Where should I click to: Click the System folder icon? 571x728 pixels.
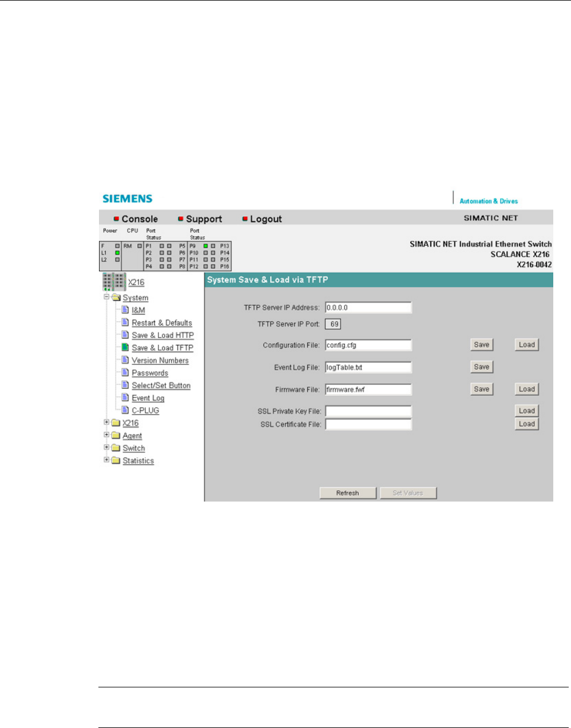[x=116, y=297]
